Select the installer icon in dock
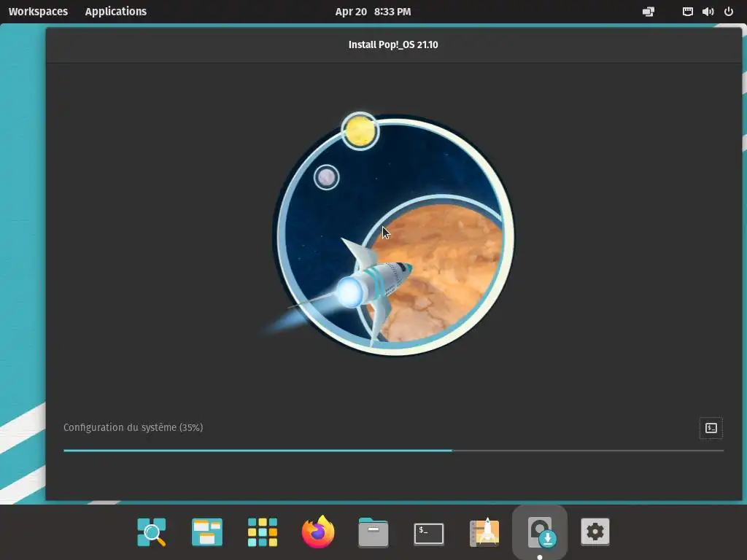This screenshot has height=560, width=747. (540, 532)
